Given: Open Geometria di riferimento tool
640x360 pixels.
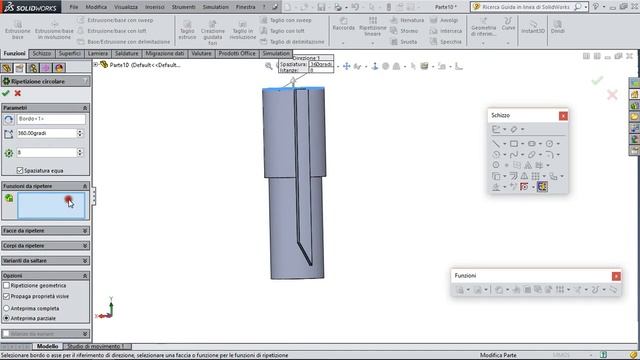Looking at the screenshot, I should click(x=483, y=27).
